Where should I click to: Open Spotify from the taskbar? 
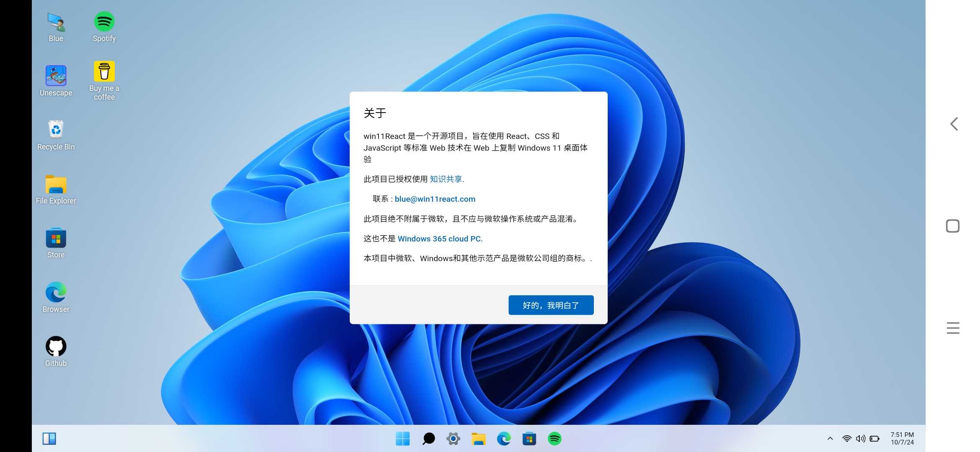[x=554, y=439]
